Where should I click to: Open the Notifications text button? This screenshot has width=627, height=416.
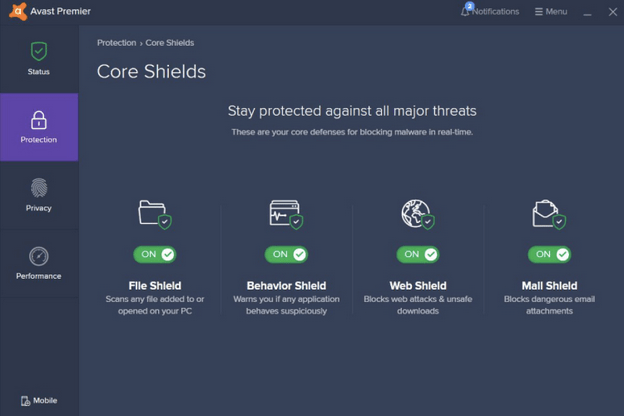[496, 12]
